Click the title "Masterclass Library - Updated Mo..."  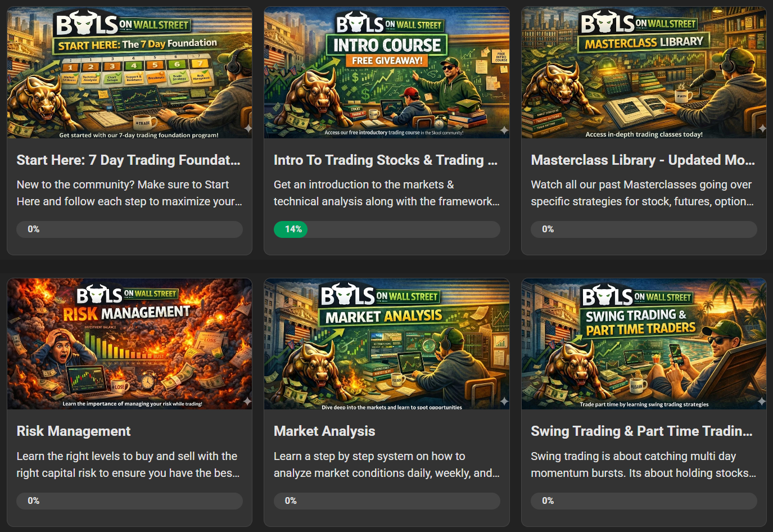[x=643, y=160]
